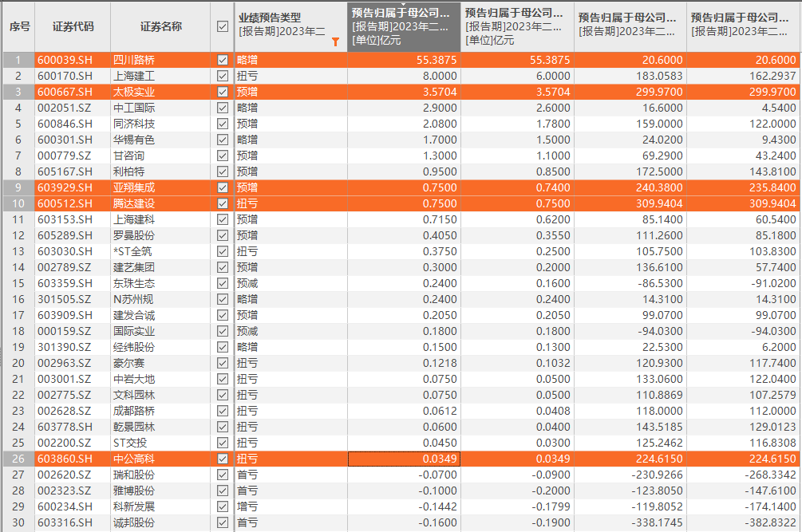Select row number 15
Viewport: 802px width, 532px height.
(x=18, y=283)
